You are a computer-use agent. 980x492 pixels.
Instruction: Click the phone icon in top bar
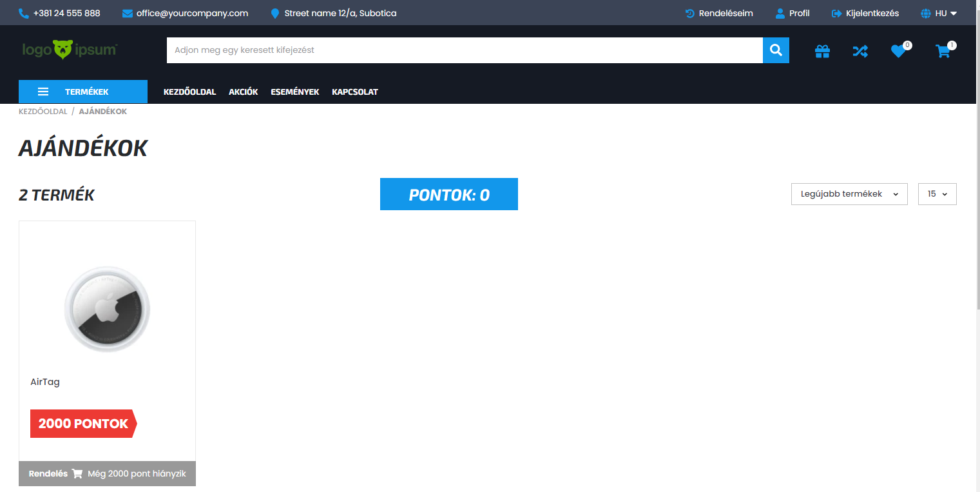click(x=24, y=13)
